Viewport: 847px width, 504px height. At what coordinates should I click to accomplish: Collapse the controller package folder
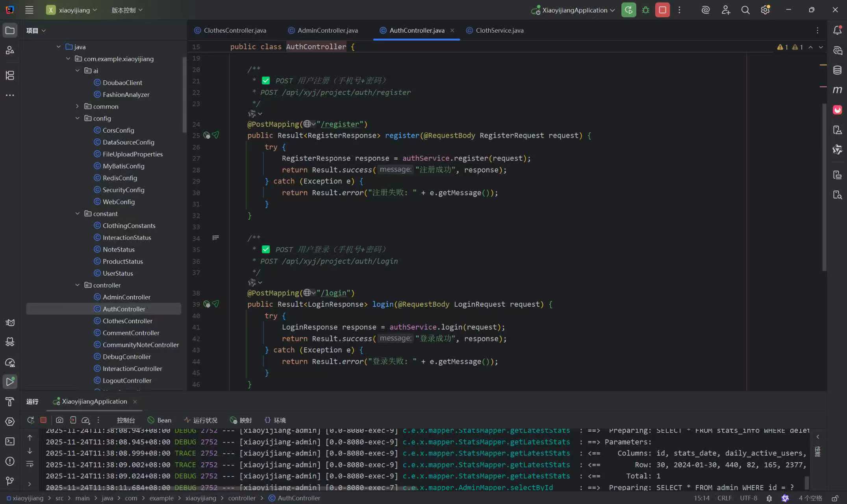coord(78,285)
